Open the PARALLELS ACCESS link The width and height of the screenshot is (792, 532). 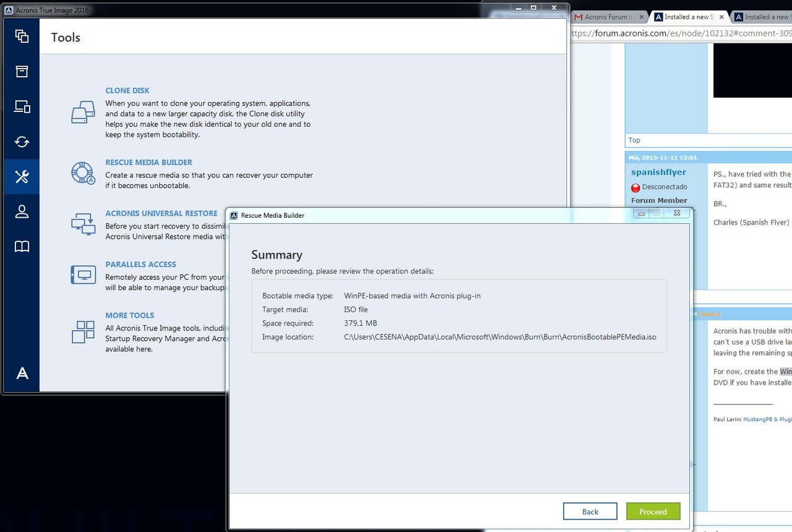click(140, 264)
